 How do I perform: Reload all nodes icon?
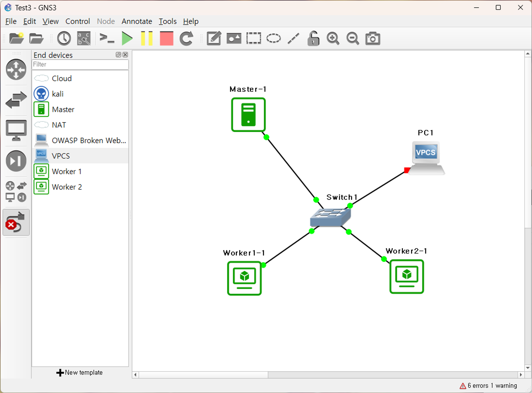point(186,38)
